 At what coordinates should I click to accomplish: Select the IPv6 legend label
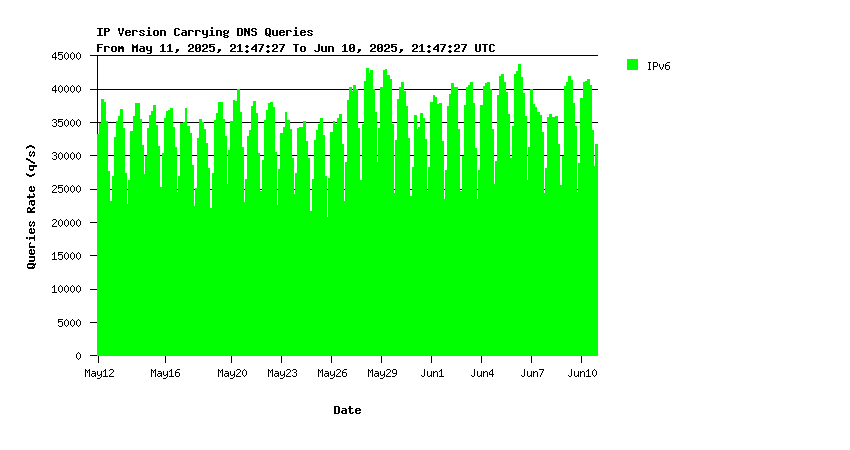[659, 66]
